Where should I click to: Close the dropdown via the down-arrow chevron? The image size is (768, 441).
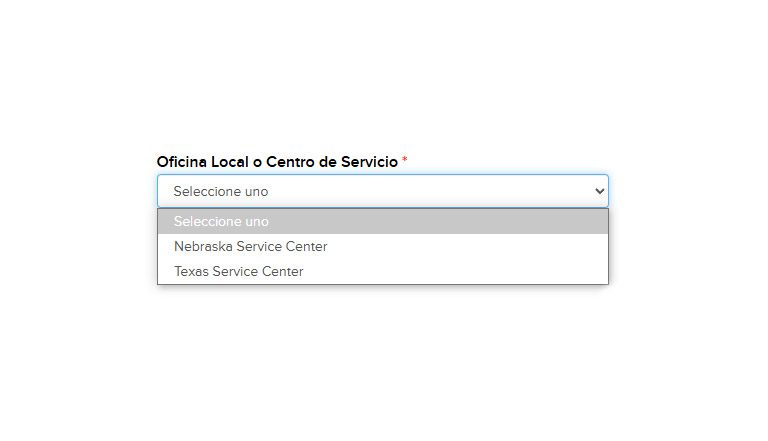point(600,191)
